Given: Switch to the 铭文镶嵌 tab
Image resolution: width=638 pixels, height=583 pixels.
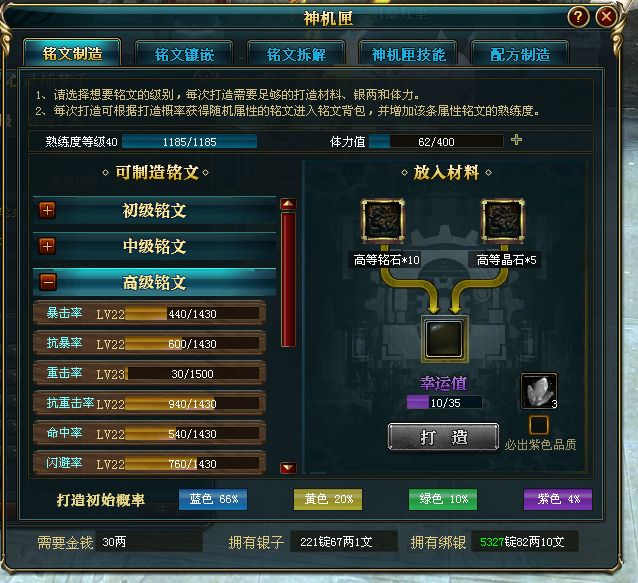Looking at the screenshot, I should [x=184, y=54].
